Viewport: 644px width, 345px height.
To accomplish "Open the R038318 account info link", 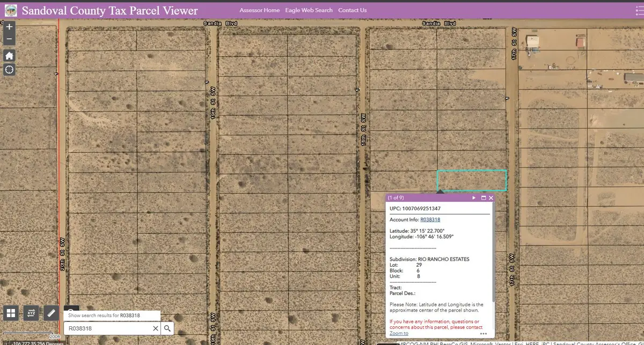I will 430,219.
